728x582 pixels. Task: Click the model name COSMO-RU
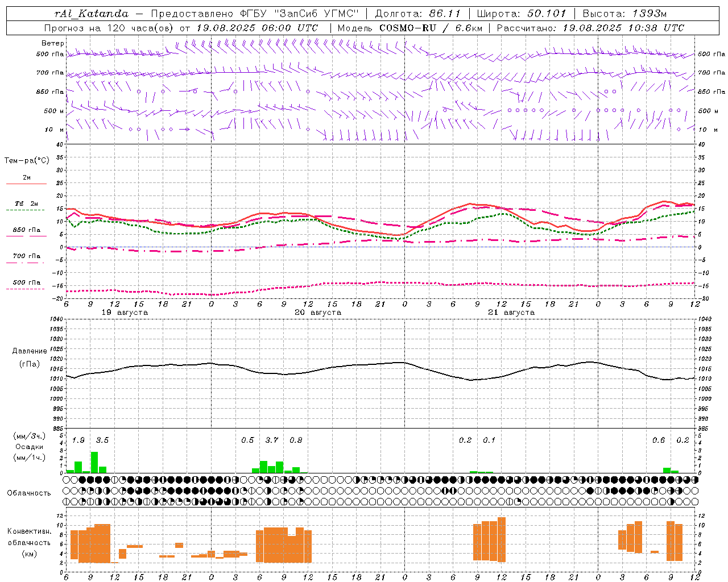(x=408, y=28)
